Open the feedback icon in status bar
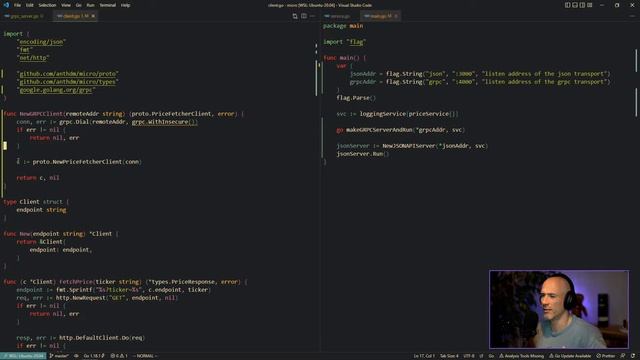This screenshot has width=640, height=360. [x=623, y=356]
